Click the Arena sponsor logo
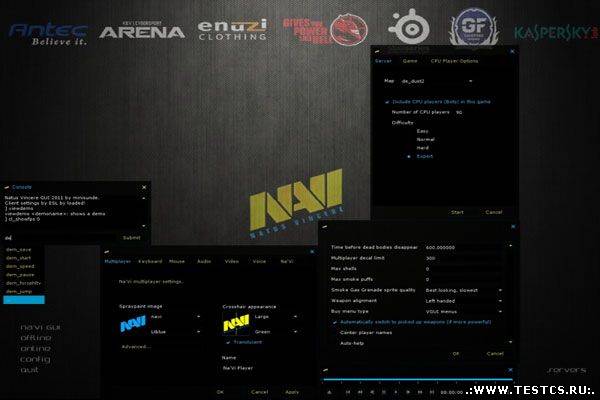The height and width of the screenshot is (400, 600). 142,31
